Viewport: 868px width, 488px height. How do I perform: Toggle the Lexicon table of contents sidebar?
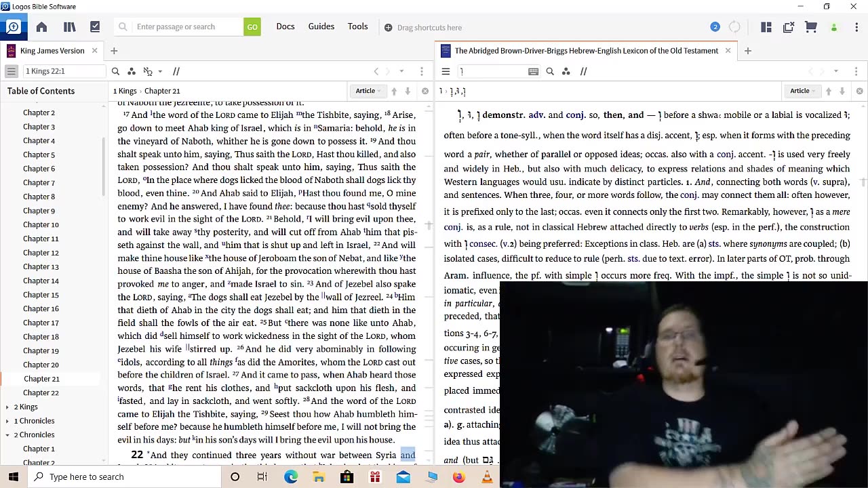(x=446, y=71)
